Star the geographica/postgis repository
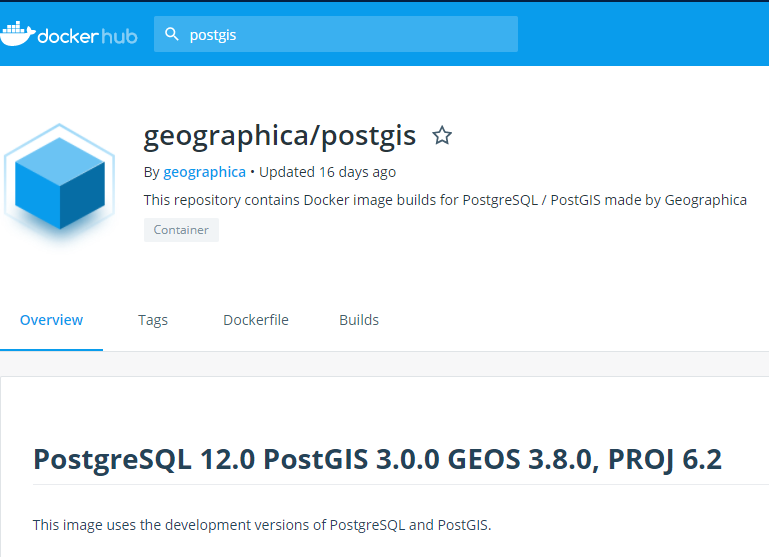The height and width of the screenshot is (557, 769). tap(442, 136)
